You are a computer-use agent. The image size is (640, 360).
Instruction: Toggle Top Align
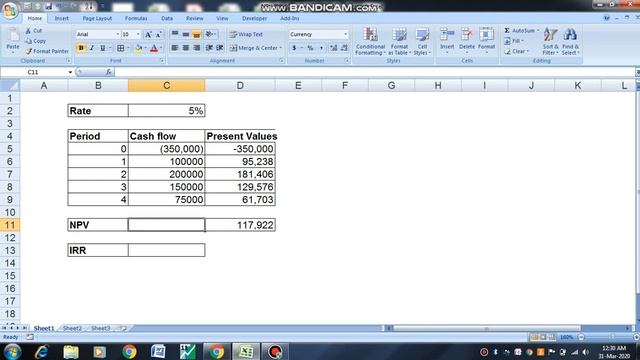[175, 34]
